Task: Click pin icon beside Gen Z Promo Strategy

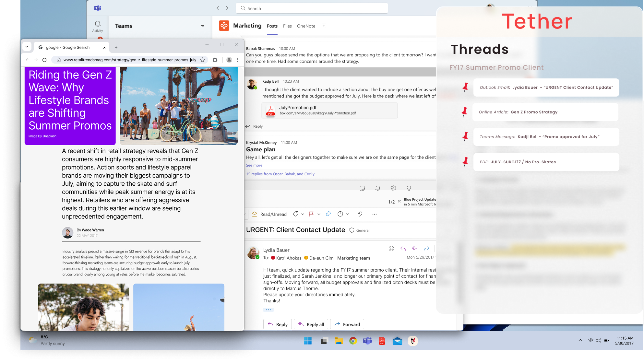Action: point(464,112)
